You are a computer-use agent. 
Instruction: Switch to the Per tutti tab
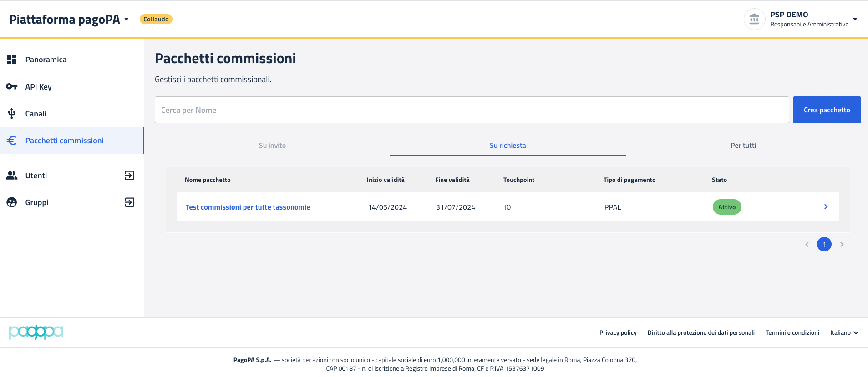[x=743, y=146]
